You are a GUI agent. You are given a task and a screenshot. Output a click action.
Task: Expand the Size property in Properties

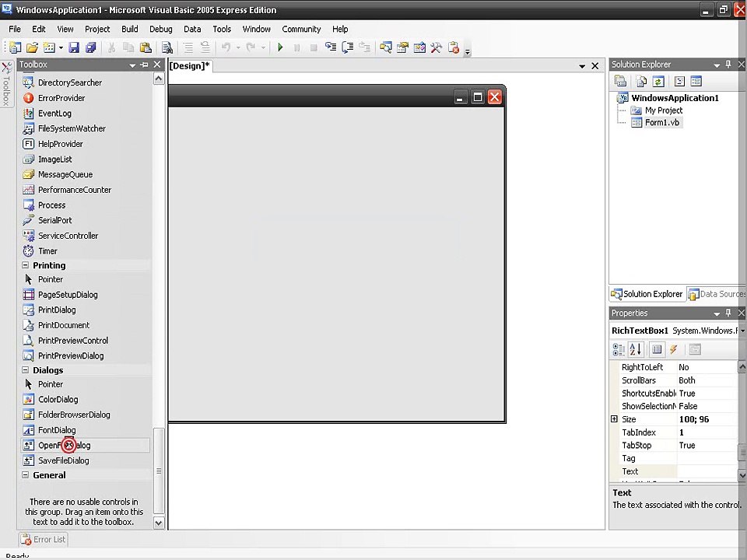click(x=614, y=419)
